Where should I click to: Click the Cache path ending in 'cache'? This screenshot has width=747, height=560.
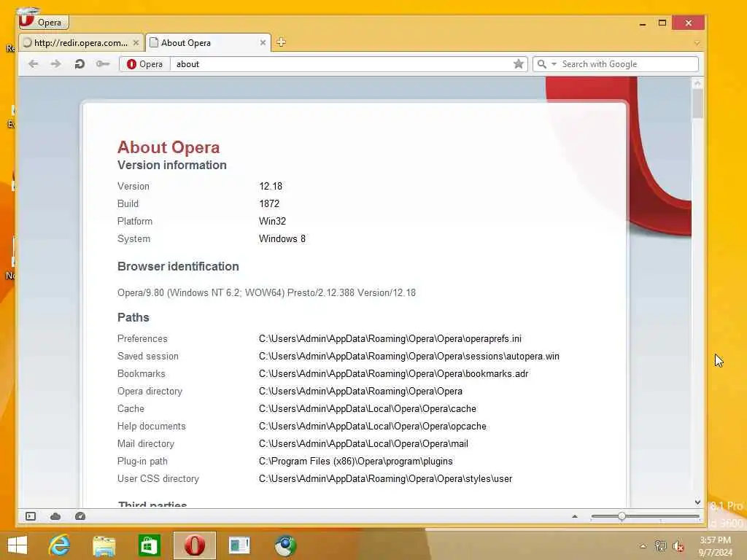pos(368,409)
